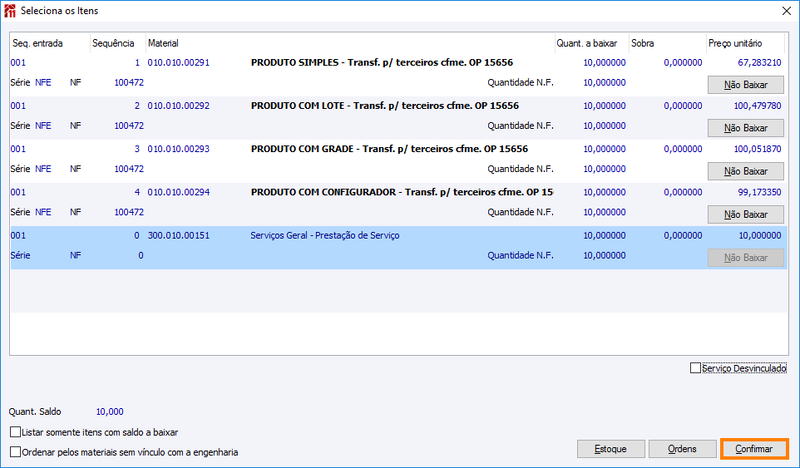Click Quantidade N.F. value in service row
This screenshot has height=468, width=800.
604,256
